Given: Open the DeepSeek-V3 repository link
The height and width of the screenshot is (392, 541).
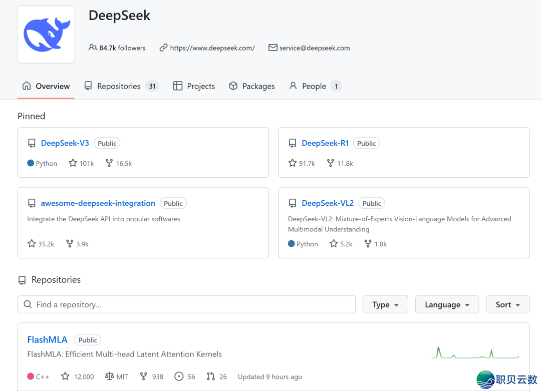Looking at the screenshot, I should (65, 143).
